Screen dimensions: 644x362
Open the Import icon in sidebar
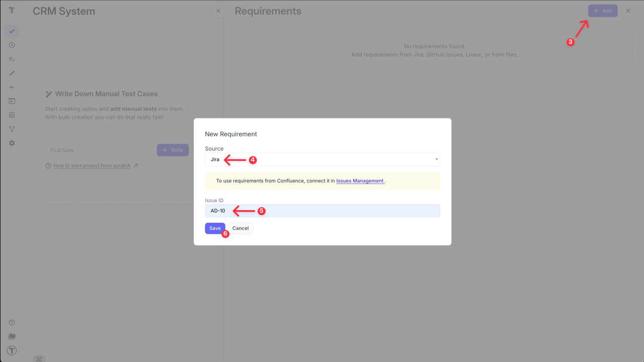pos(12,101)
